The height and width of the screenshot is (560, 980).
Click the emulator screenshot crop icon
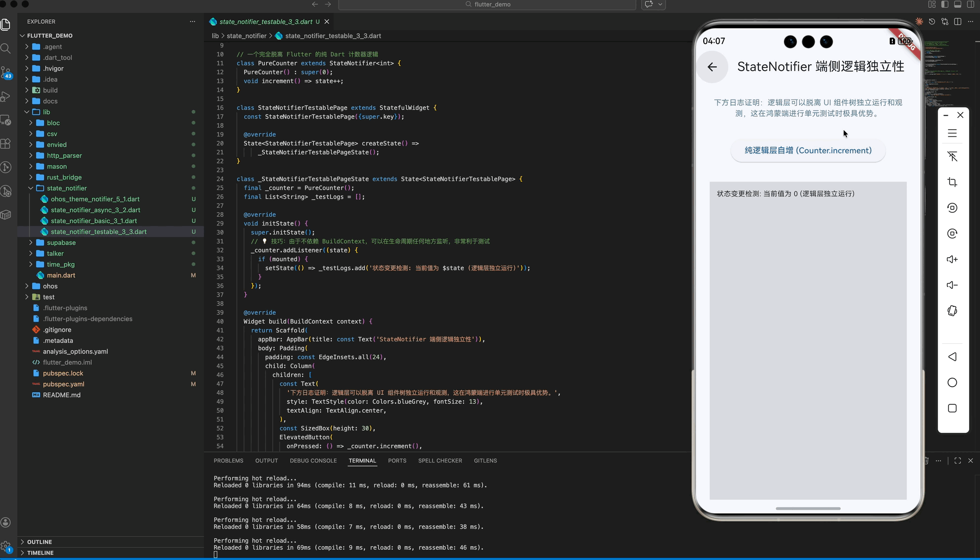click(952, 182)
